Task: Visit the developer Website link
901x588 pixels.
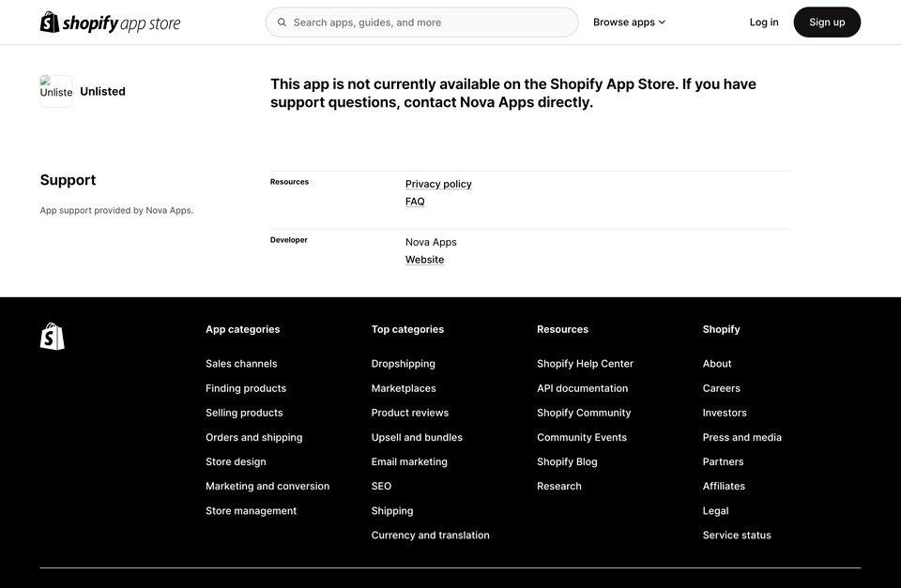Action: click(x=424, y=260)
